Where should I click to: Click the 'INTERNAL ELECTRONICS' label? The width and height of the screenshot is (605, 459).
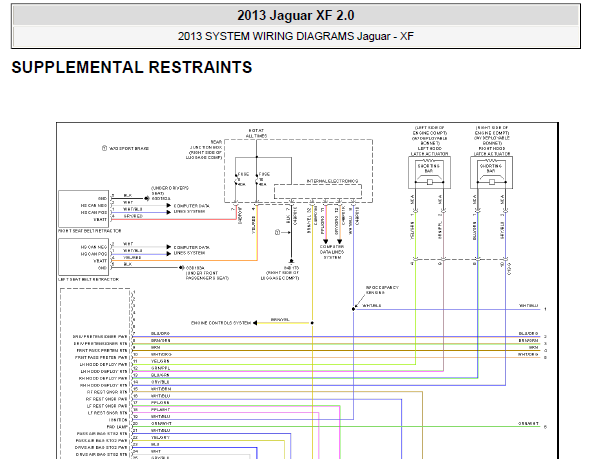332,181
